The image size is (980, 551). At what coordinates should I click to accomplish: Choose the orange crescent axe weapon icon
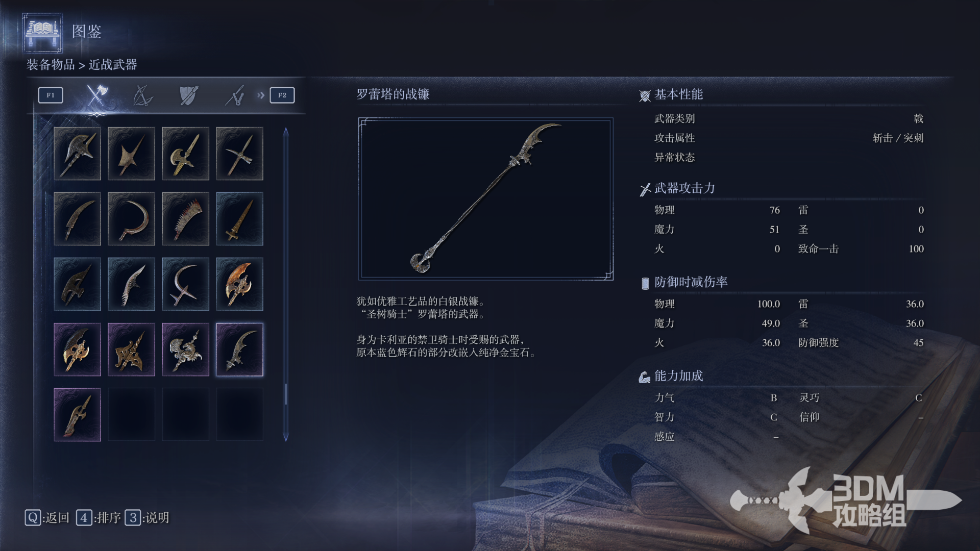click(x=239, y=284)
